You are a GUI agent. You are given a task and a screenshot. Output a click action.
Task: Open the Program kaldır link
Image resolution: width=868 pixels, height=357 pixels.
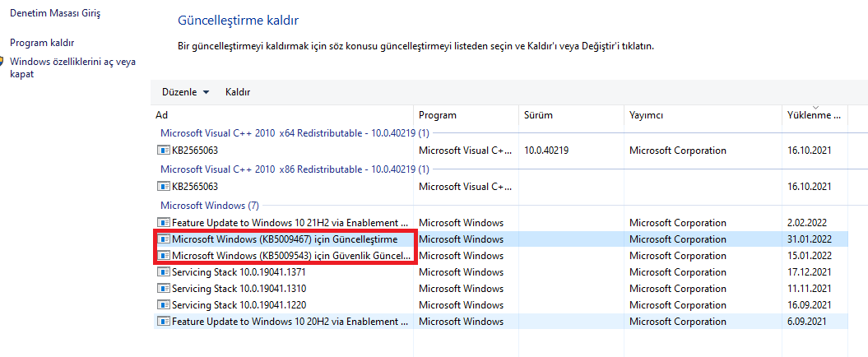(x=42, y=43)
